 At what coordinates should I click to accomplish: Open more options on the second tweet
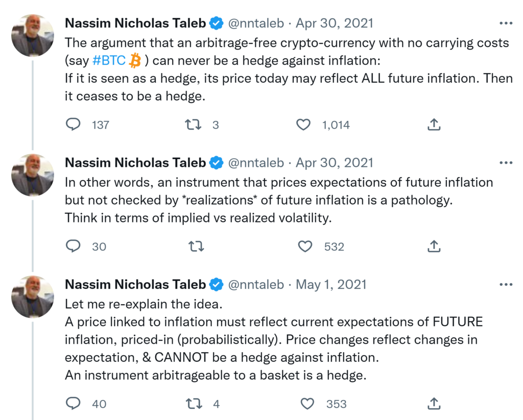coord(506,163)
